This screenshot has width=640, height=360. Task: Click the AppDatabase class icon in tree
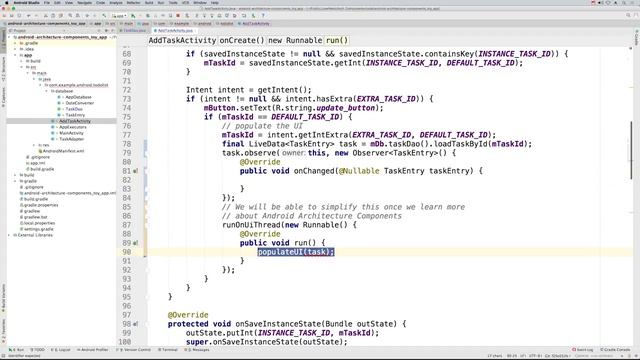click(59, 97)
